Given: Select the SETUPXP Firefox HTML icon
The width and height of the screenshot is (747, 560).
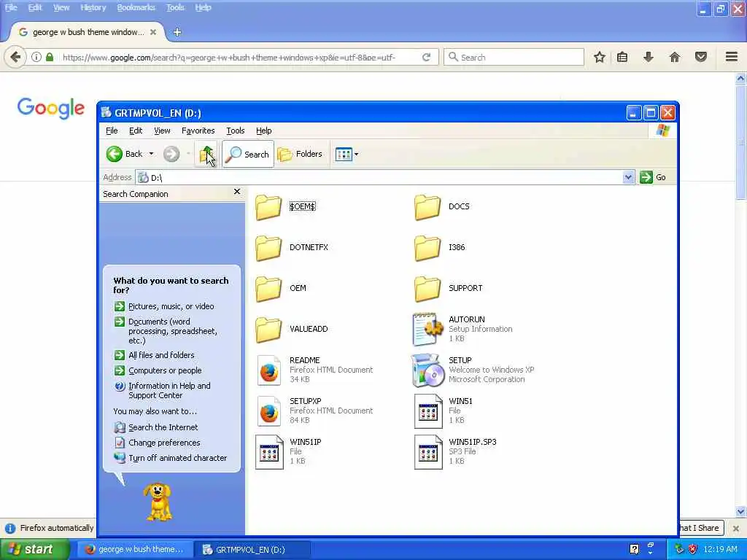Looking at the screenshot, I should [269, 411].
